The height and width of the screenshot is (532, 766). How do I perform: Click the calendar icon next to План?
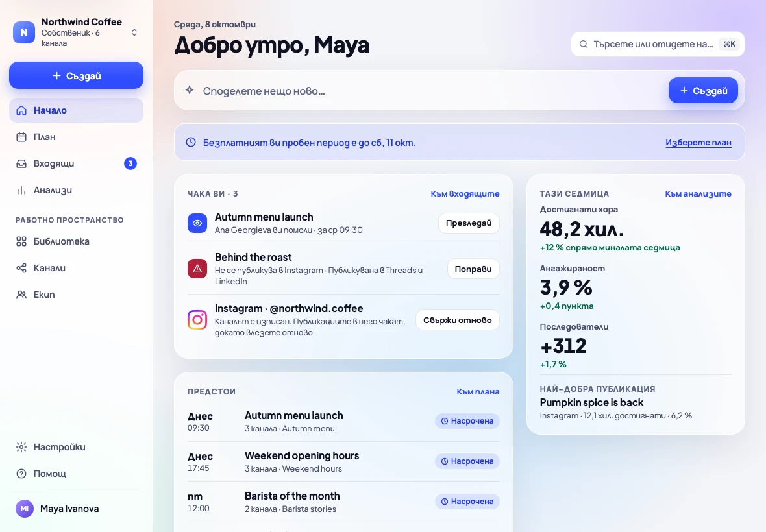(x=21, y=137)
